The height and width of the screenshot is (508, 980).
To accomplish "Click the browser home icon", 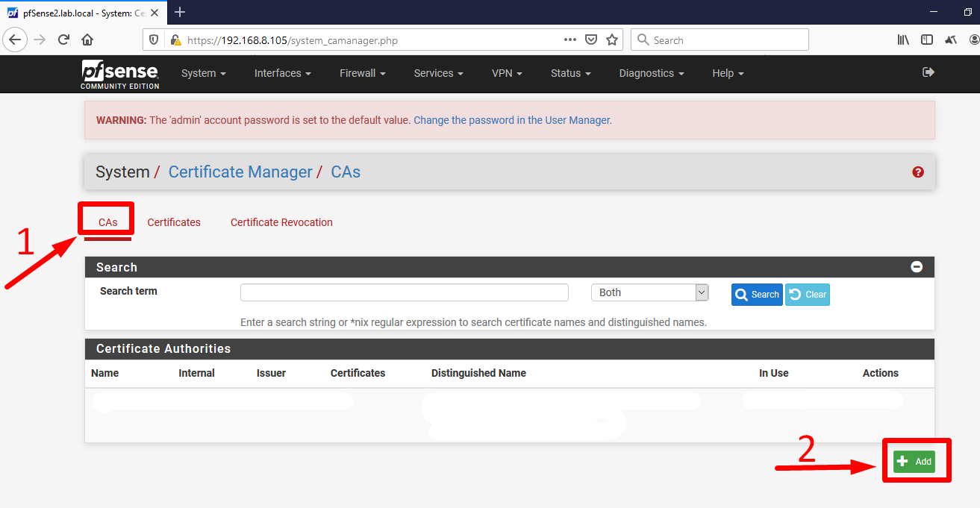I will [x=87, y=40].
